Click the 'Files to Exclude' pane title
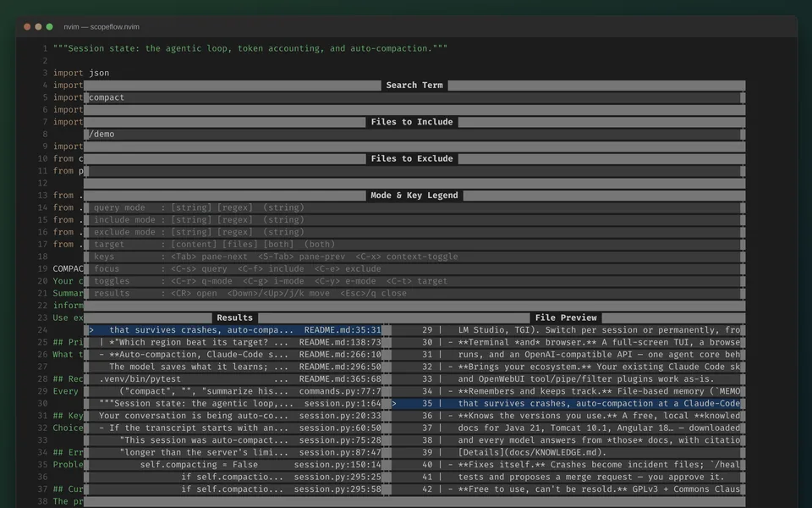Screen dimensions: 812x508 coord(412,158)
